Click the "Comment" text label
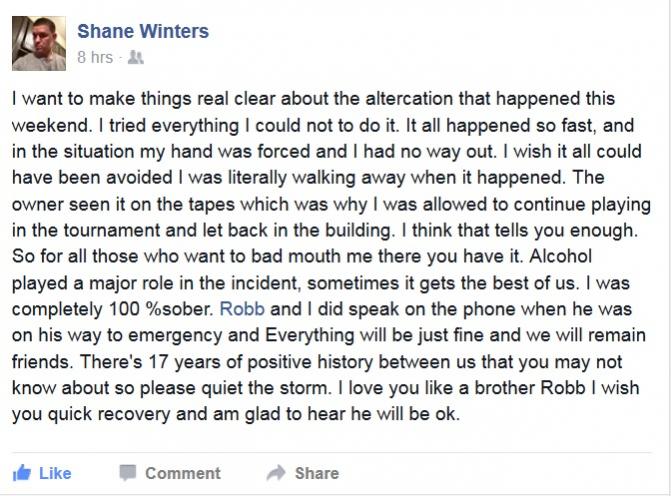671x496 pixels. (183, 473)
